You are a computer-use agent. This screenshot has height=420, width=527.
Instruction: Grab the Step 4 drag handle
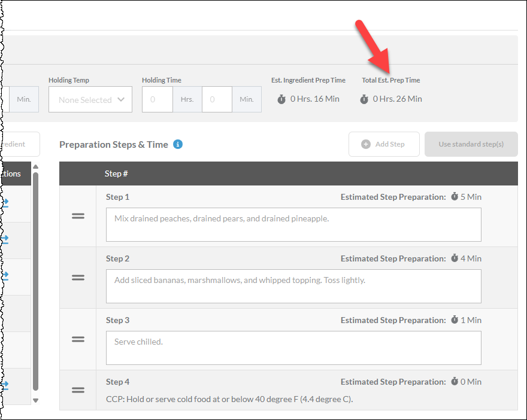78,390
